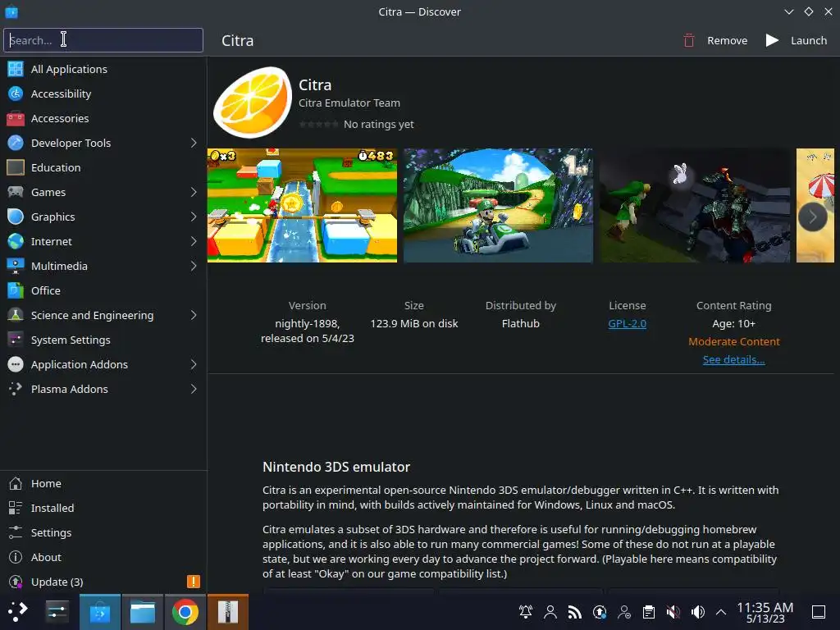Click the Installed list icon

tap(16, 509)
